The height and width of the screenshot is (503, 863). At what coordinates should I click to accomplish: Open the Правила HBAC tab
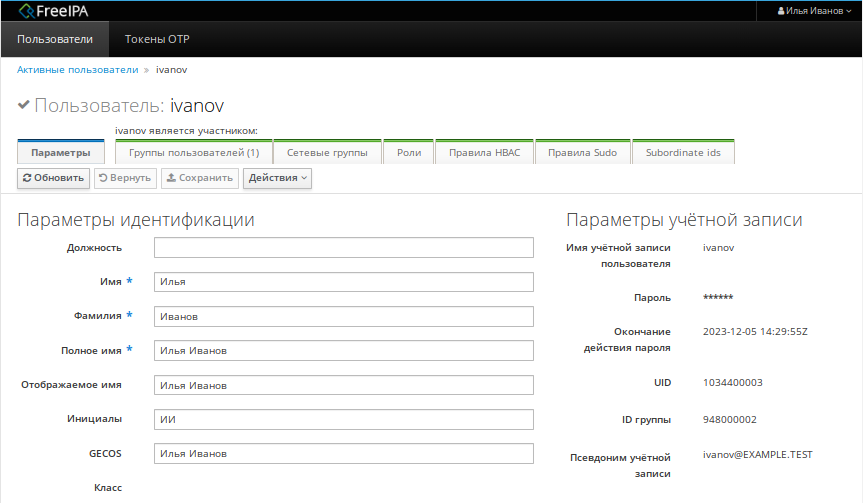[484, 153]
